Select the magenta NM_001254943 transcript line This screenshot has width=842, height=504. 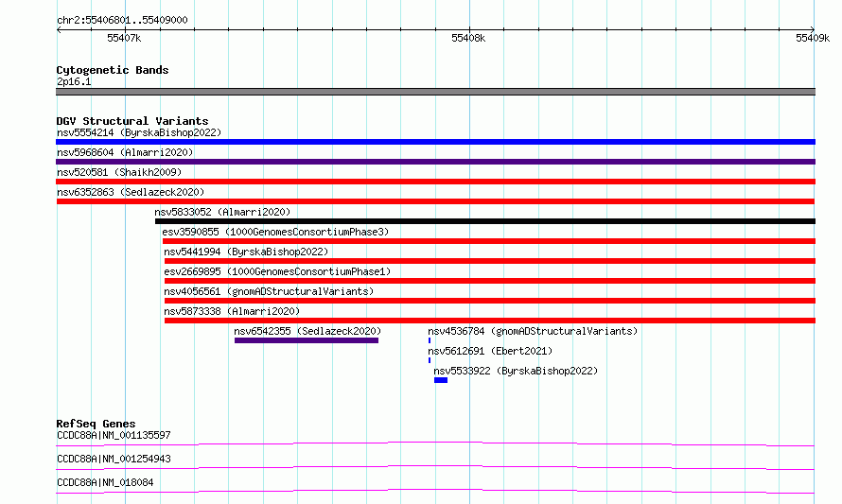pyautogui.click(x=435, y=467)
